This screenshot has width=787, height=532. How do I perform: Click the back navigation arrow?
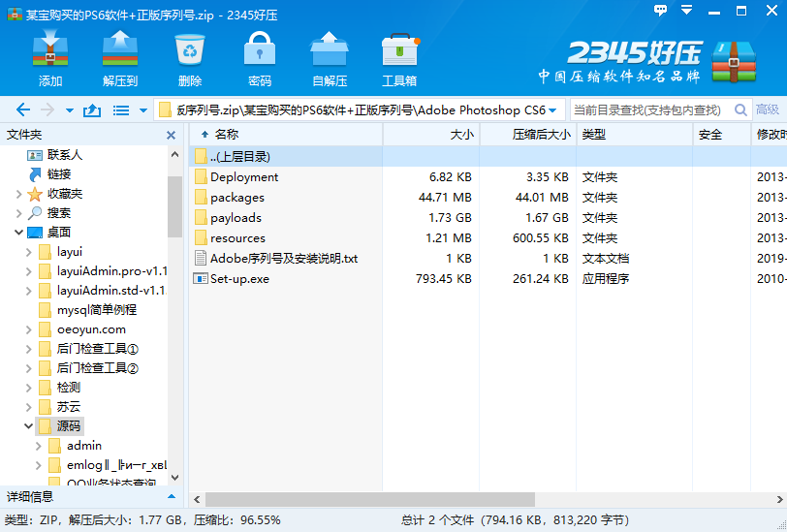click(23, 110)
